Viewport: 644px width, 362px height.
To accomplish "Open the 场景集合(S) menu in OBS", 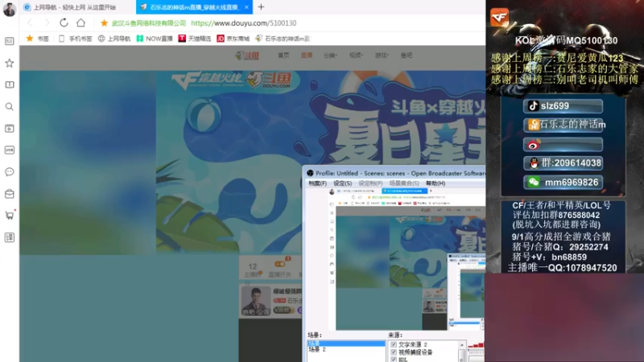I will tap(404, 183).
